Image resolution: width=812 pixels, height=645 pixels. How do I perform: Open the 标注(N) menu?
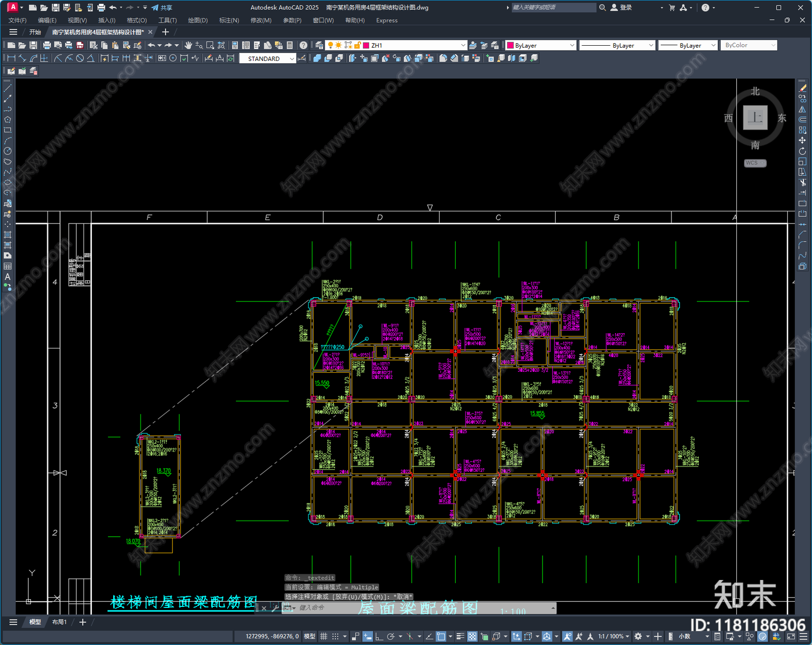229,20
